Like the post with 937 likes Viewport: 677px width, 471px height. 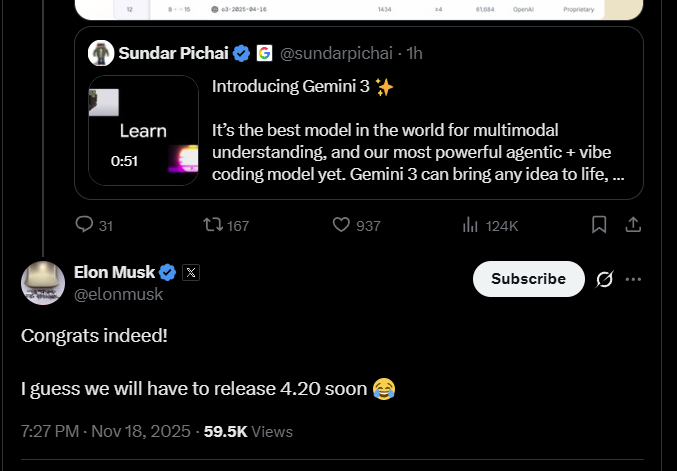[x=342, y=225]
